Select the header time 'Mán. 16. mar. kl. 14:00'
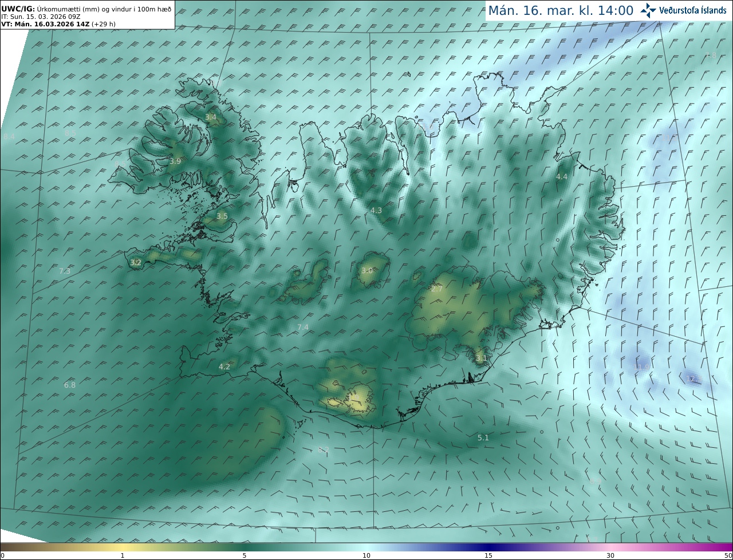 point(561,10)
